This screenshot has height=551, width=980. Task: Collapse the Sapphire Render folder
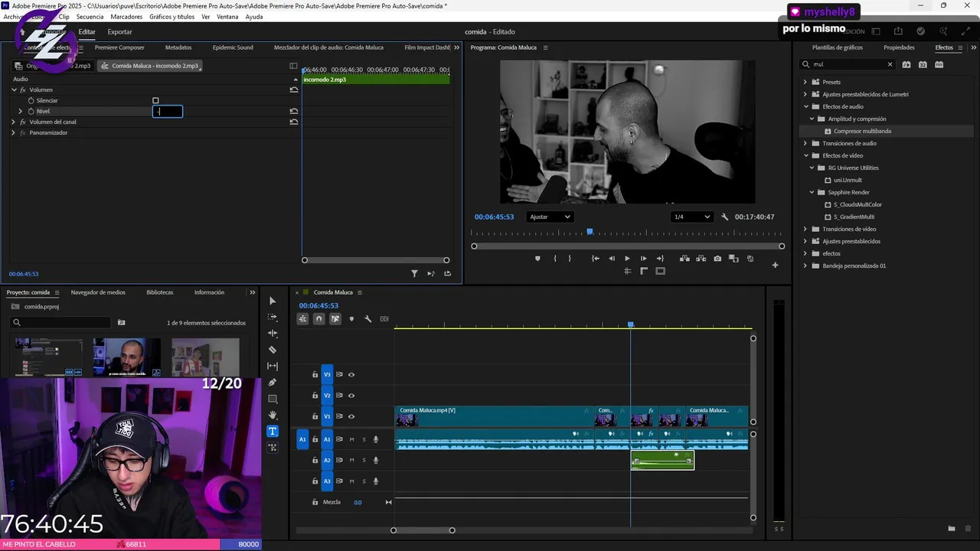(812, 192)
